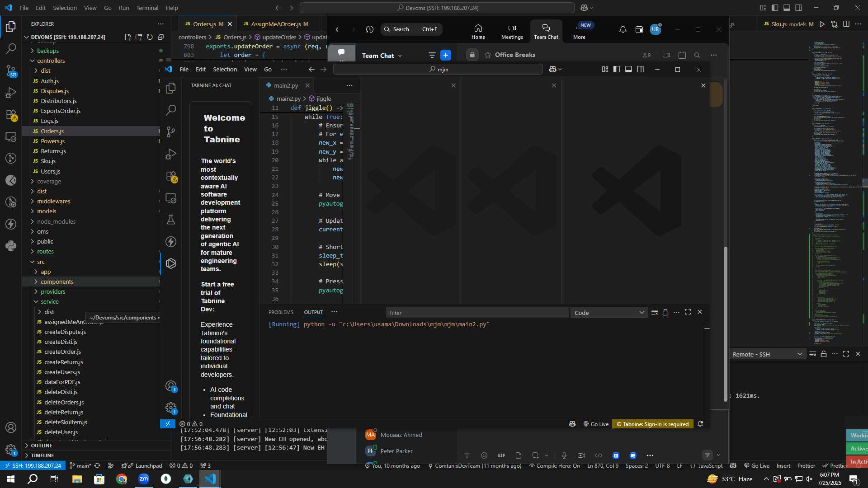Open Testing flask icon in mjm window
Image resolution: width=868 pixels, height=488 pixels.
(171, 220)
